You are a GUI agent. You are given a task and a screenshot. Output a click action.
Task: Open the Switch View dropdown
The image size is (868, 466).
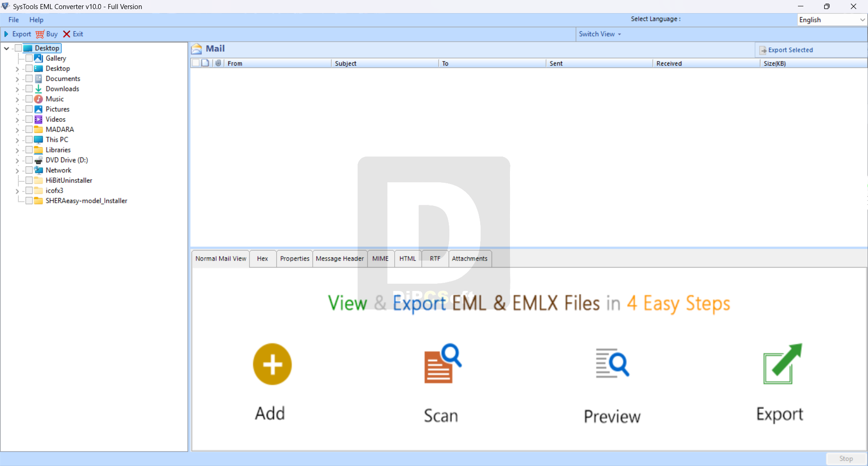(600, 34)
